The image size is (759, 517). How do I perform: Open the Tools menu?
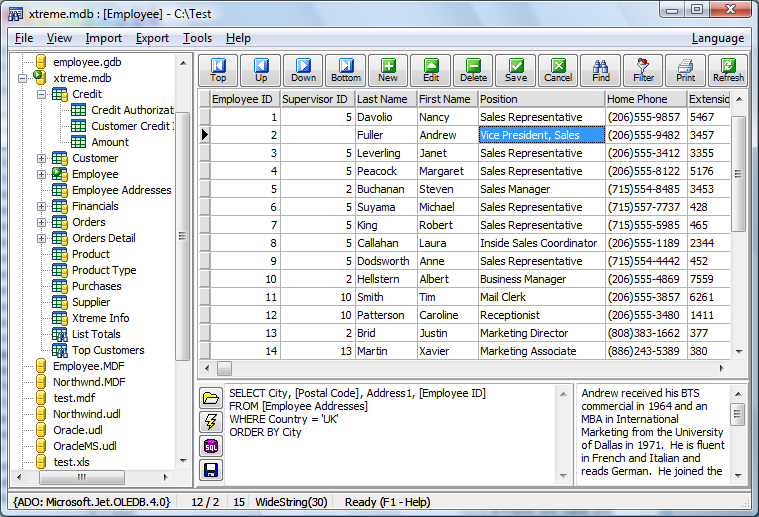tap(197, 38)
